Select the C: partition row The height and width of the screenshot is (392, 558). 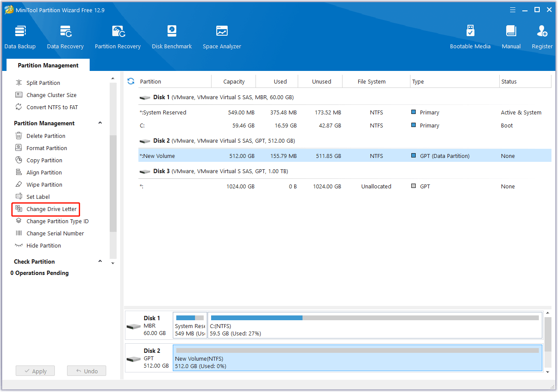pos(345,125)
